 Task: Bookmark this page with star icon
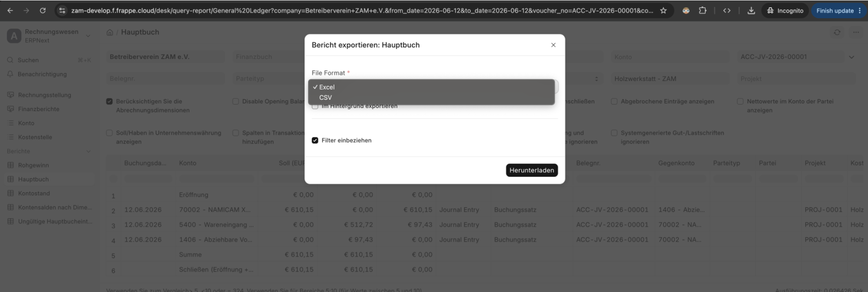click(663, 10)
